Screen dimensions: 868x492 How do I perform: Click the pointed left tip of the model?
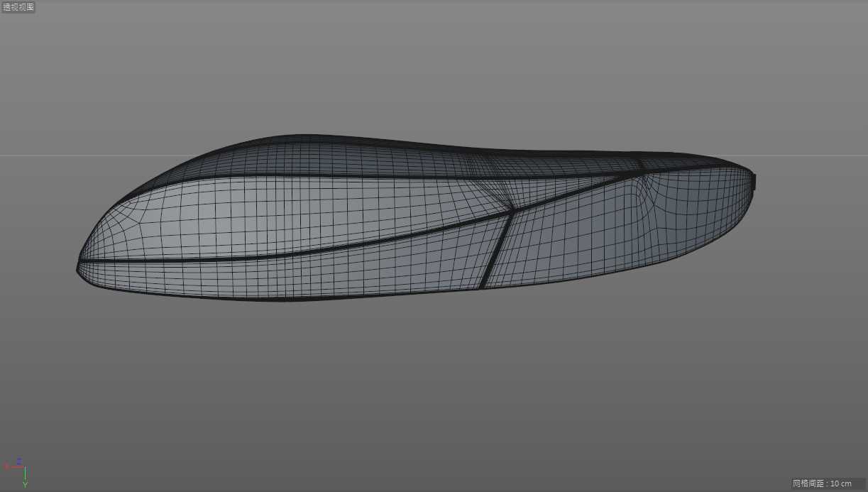[78, 268]
